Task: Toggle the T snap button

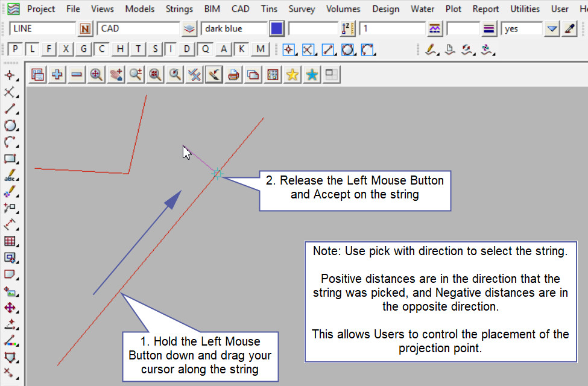Action: pyautogui.click(x=138, y=49)
